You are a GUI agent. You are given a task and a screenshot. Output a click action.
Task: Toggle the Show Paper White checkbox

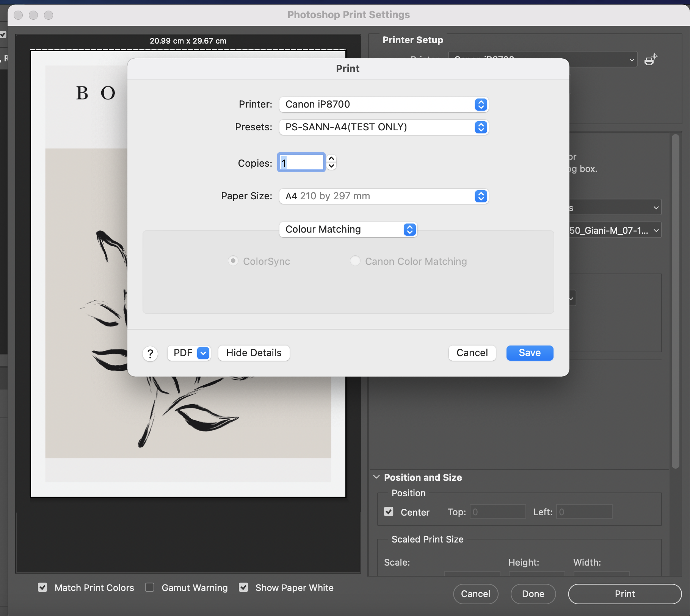[243, 587]
